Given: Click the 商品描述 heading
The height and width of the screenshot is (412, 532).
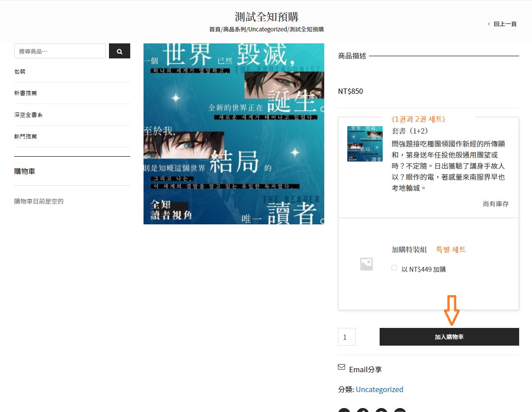Looking at the screenshot, I should [352, 56].
